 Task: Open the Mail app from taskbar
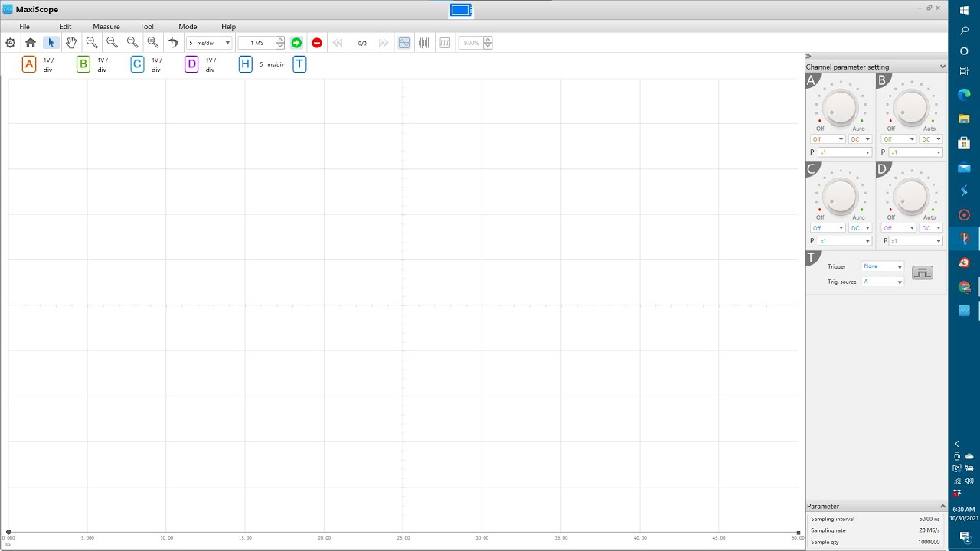point(965,168)
